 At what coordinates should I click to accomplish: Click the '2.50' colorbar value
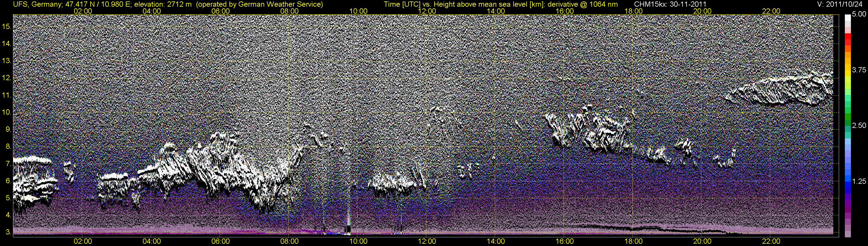tap(859, 125)
